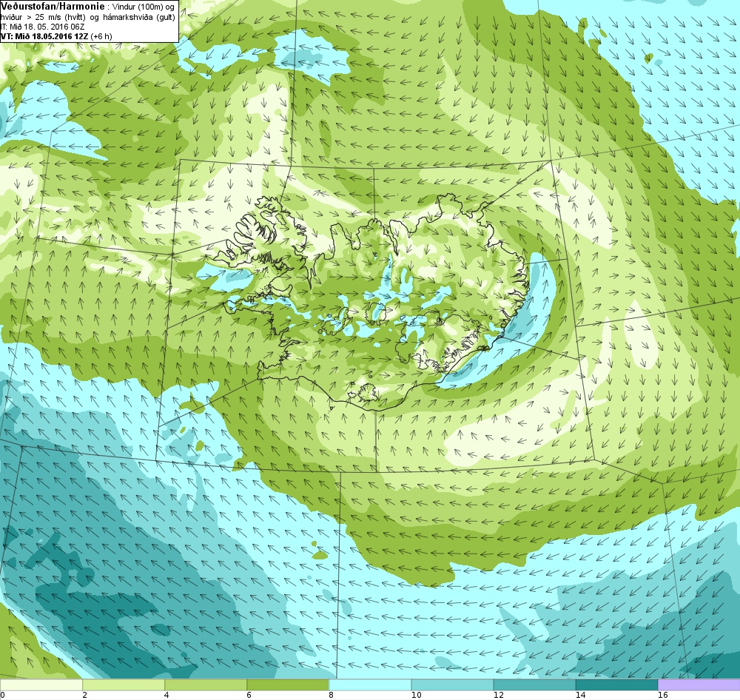The image size is (740, 700).
Task: Click the pale cyan 8–10 legend swatch
Action: point(370,684)
